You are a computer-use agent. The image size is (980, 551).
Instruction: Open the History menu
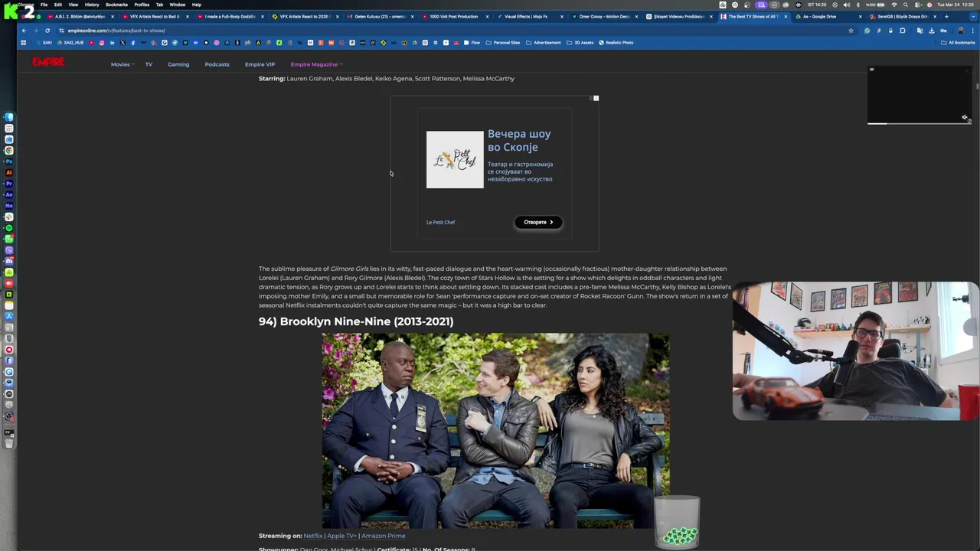[92, 5]
